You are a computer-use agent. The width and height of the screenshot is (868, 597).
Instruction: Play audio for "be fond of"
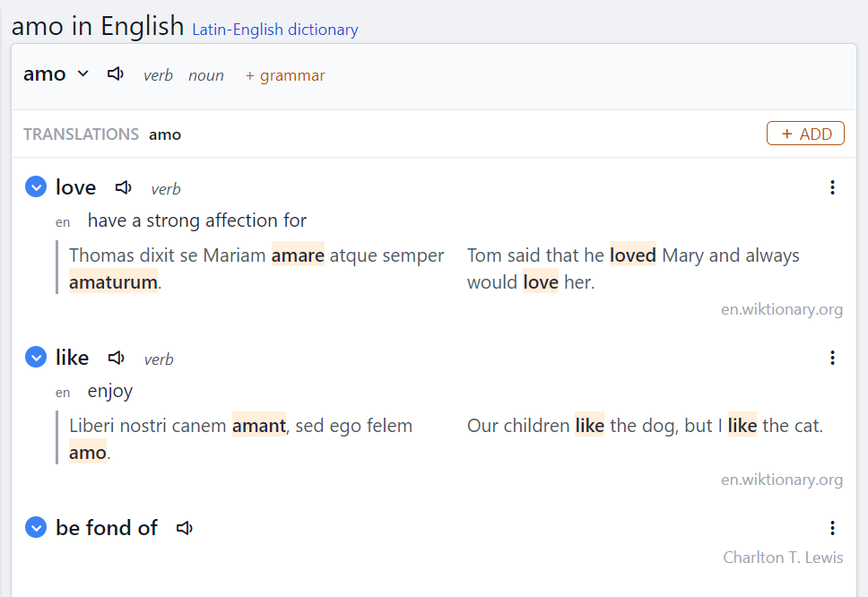pos(184,528)
